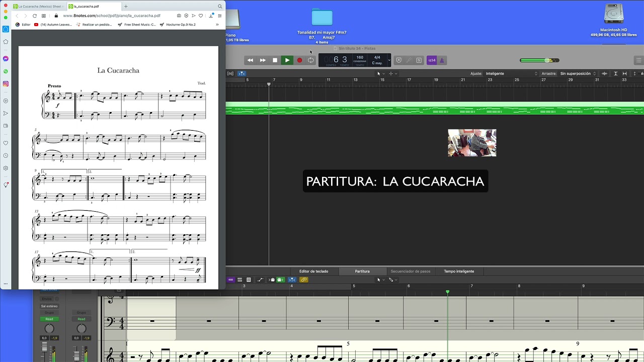The width and height of the screenshot is (644, 362).
Task: Open the Ajuste Inteligente snap dropdown
Action: point(511,73)
